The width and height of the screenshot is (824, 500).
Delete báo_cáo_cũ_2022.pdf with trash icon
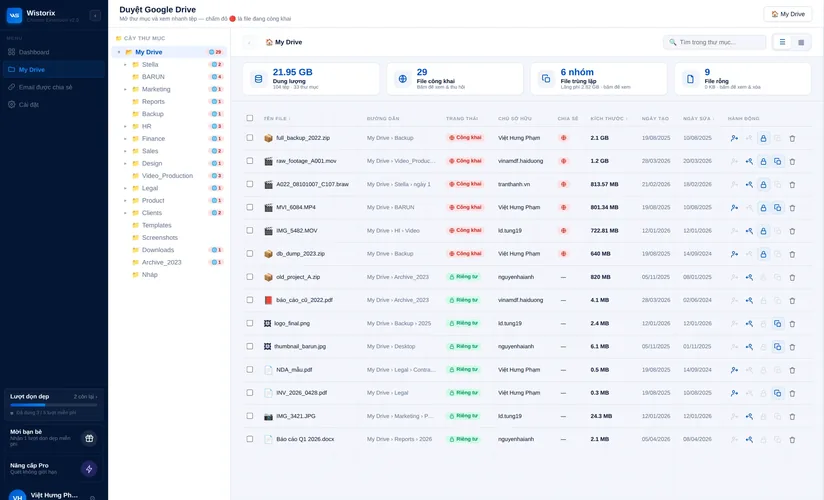click(x=792, y=301)
